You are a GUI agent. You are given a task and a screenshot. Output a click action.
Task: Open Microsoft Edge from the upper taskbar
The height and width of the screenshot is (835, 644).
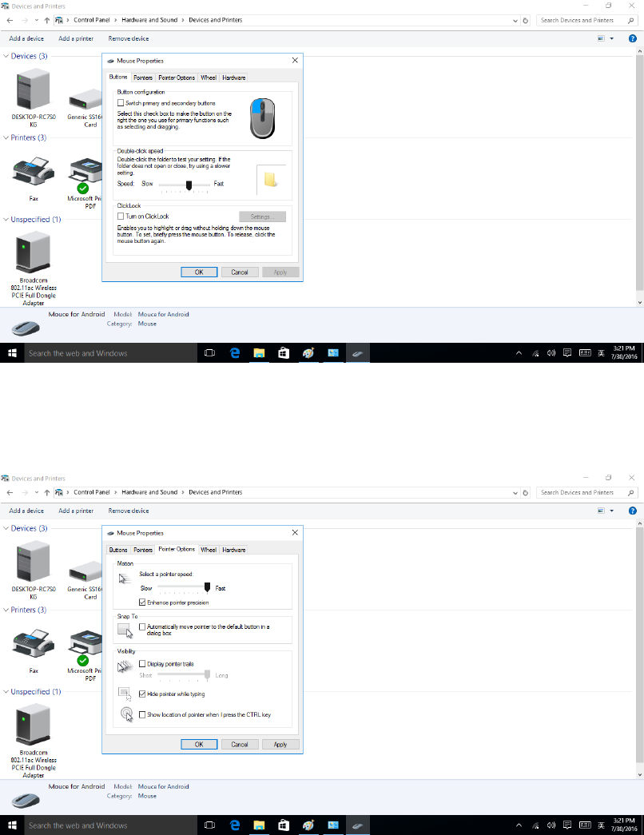point(234,352)
